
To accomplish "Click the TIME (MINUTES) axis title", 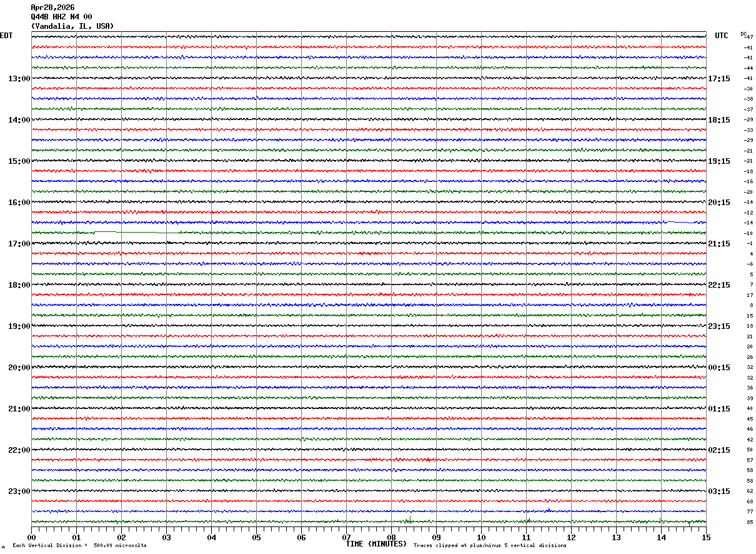I will pyautogui.click(x=376, y=544).
